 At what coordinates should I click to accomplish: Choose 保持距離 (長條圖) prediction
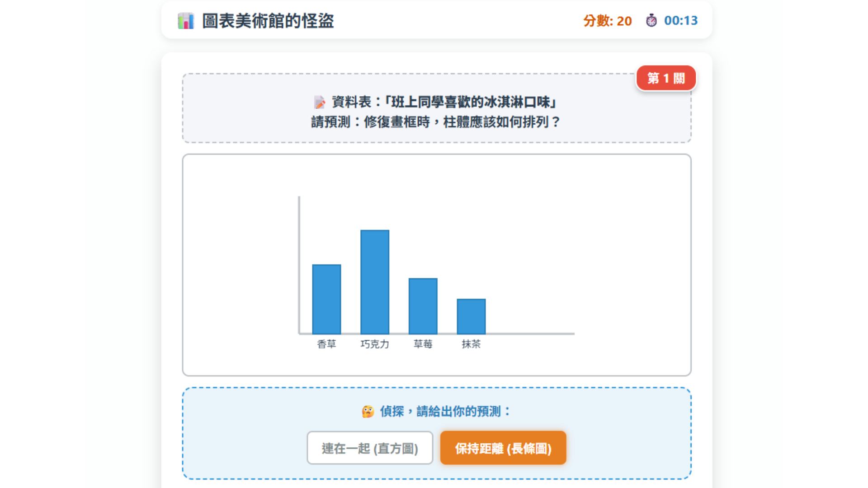(503, 448)
